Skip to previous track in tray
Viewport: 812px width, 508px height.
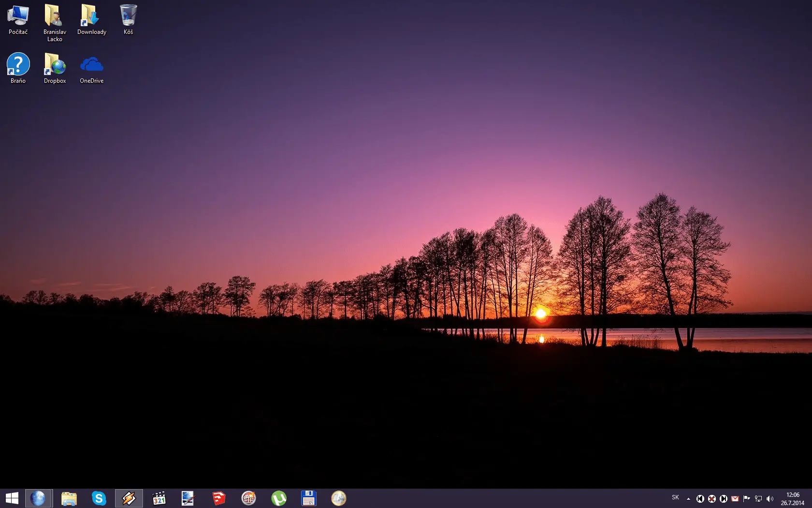(x=700, y=499)
